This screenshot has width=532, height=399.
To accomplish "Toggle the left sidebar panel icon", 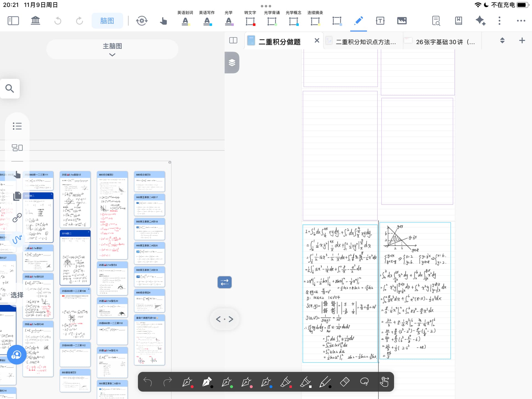I will click(13, 21).
